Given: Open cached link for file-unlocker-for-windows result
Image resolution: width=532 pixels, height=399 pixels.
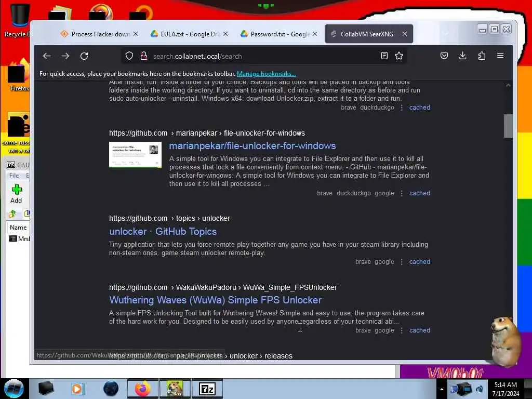Looking at the screenshot, I should (x=420, y=193).
